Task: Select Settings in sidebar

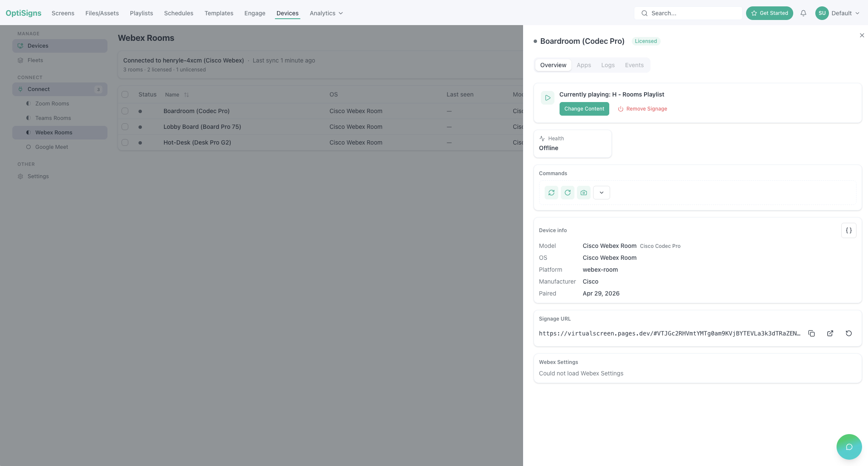Action: 60,176
